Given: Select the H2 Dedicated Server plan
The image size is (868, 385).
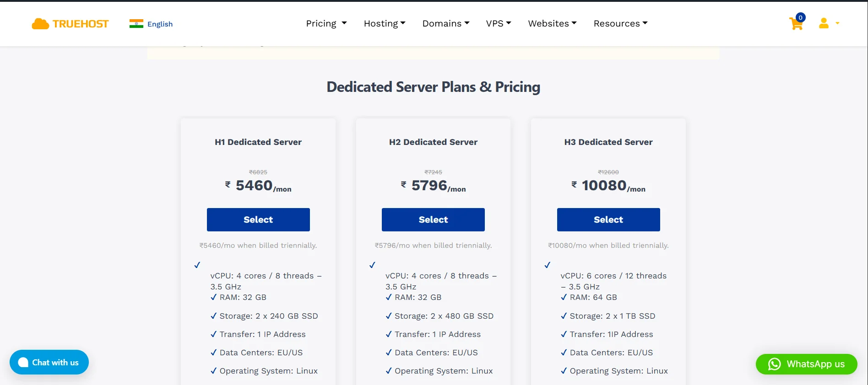Looking at the screenshot, I should pyautogui.click(x=433, y=219).
